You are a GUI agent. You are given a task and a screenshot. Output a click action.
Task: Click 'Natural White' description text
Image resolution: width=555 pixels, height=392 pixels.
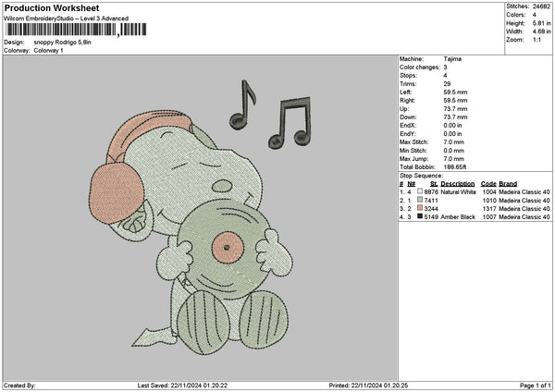click(x=459, y=192)
